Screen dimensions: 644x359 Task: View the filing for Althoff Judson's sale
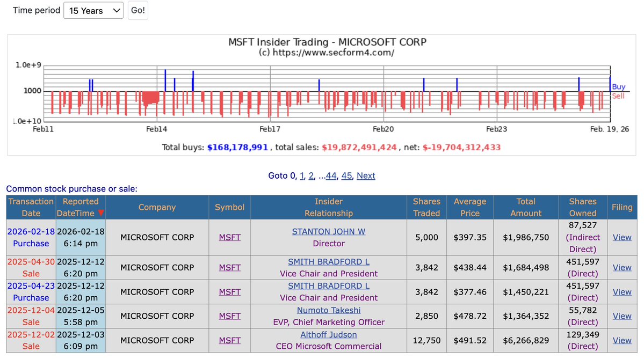click(621, 340)
